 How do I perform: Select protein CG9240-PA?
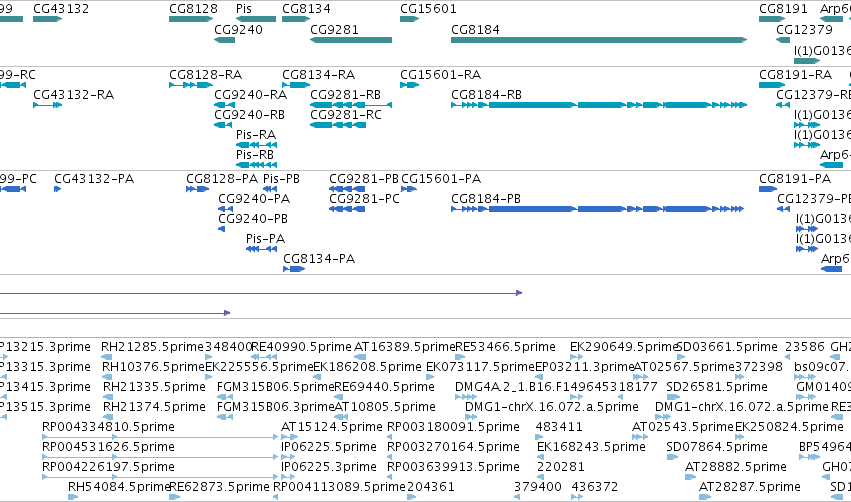[225, 209]
